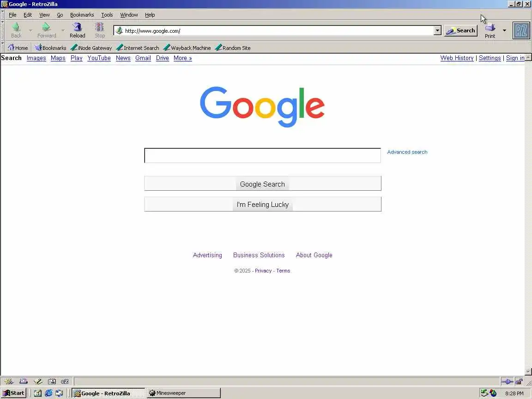Open the Tools menu

tap(107, 15)
